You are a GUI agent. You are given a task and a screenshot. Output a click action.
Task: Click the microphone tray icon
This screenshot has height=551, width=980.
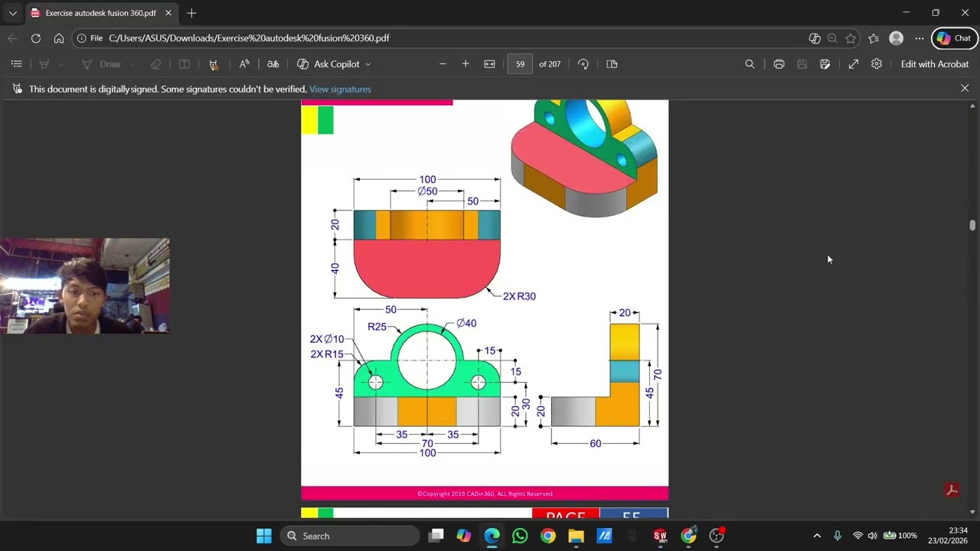click(x=837, y=536)
